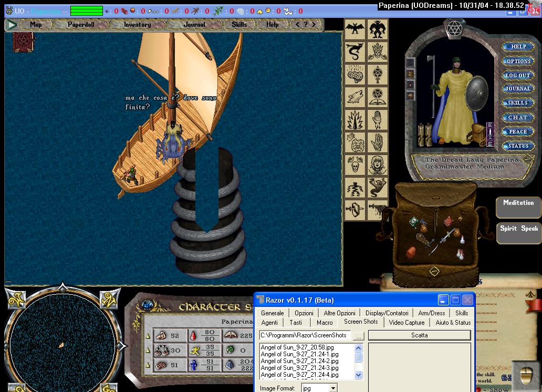Toggle the Peace/War mode button
The width and height of the screenshot is (542, 392).
[517, 132]
